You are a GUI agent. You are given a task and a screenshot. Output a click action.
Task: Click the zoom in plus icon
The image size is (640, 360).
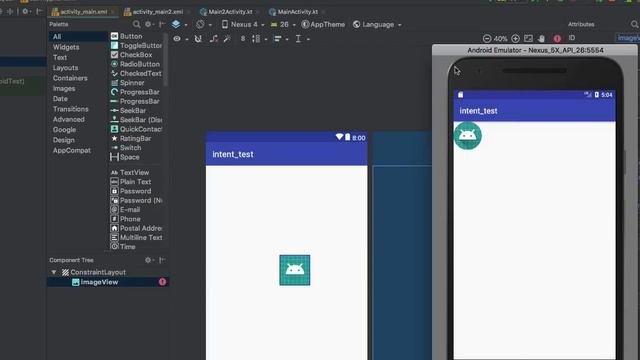click(x=516, y=39)
